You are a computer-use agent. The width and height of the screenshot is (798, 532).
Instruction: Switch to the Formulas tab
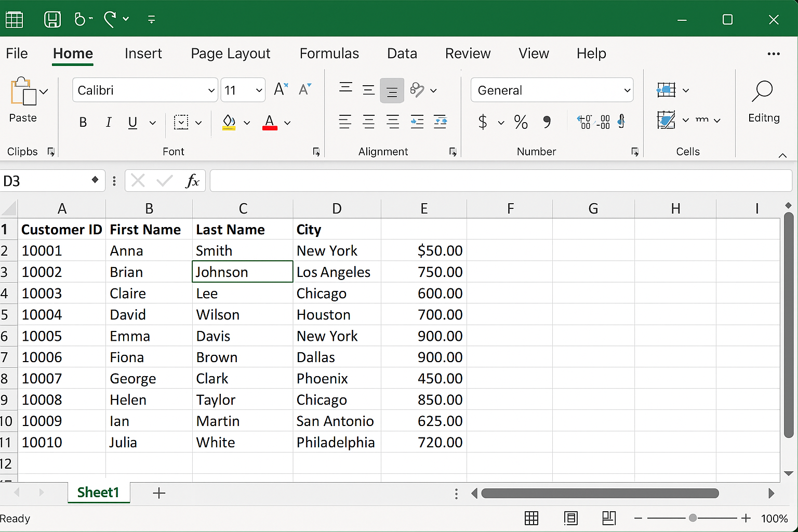(329, 54)
